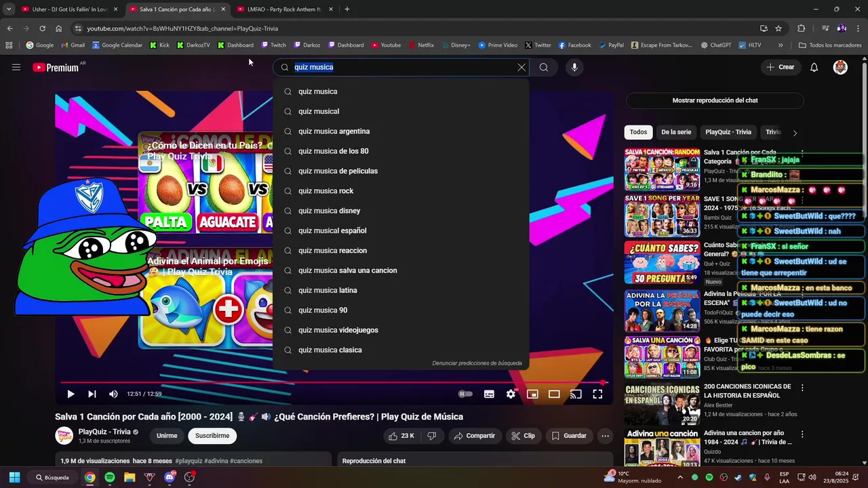Create a Clip of the video
The image size is (868, 488).
[523, 436]
